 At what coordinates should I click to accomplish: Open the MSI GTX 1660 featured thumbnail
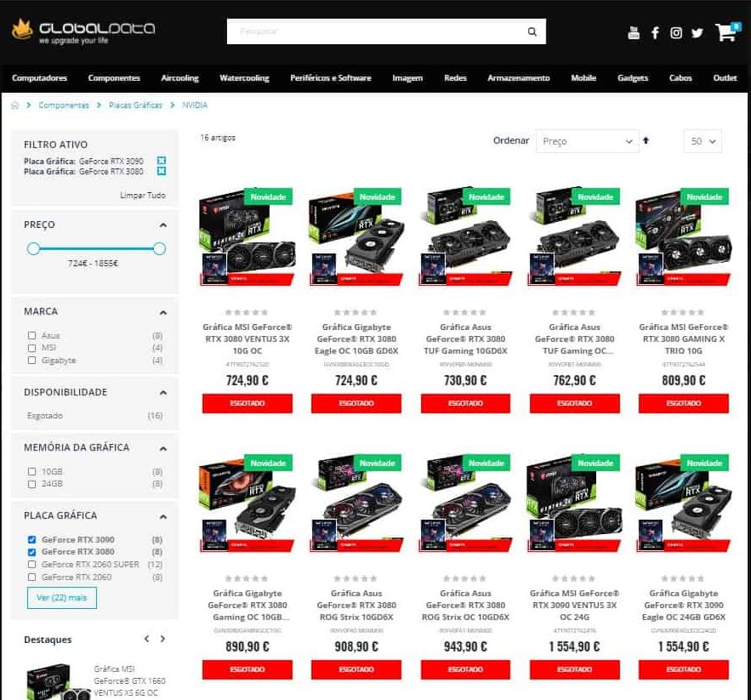tap(59, 682)
